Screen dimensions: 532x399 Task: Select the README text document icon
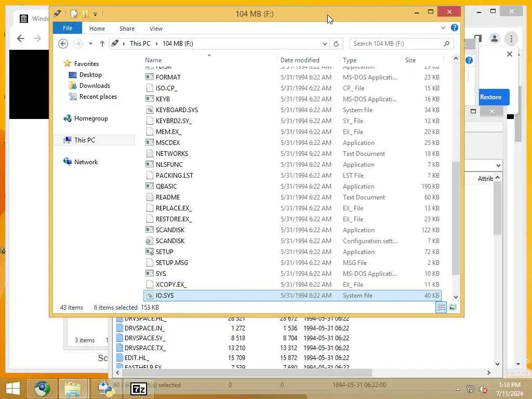[x=150, y=197]
